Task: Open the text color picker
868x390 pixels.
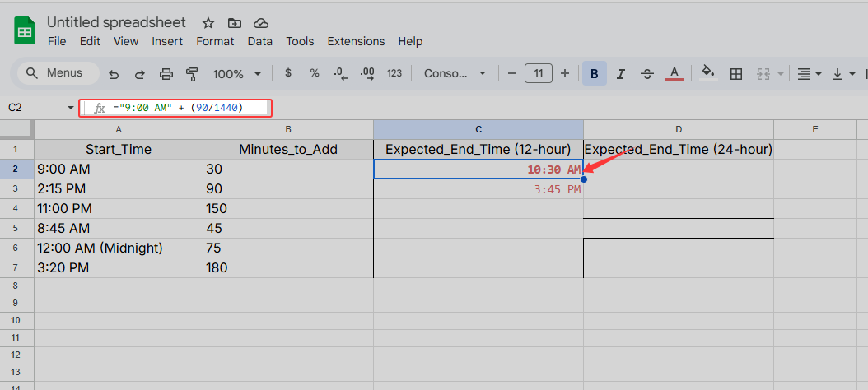Action: pos(674,74)
